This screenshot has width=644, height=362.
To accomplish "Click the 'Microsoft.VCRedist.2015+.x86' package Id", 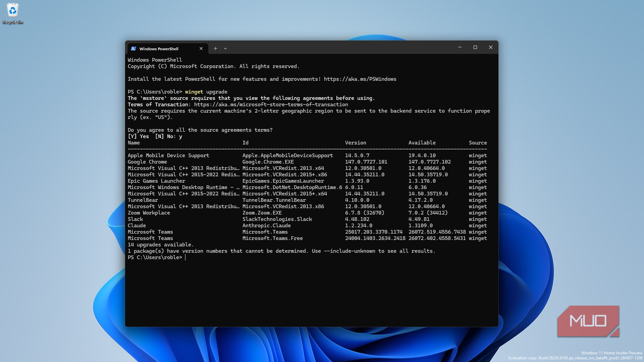I will 285,175.
